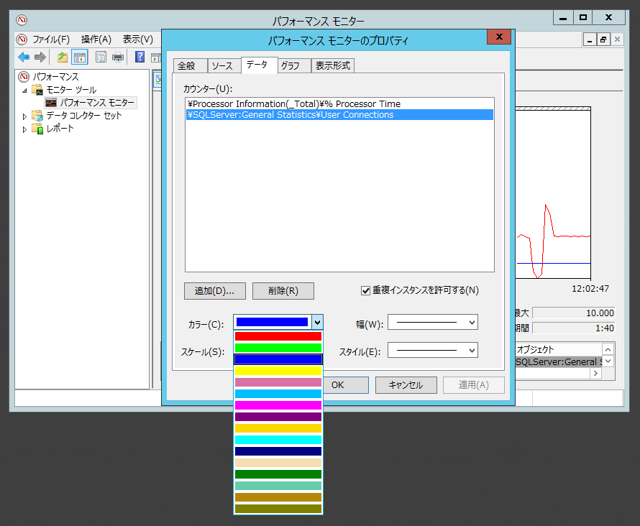The height and width of the screenshot is (526, 640).
Task: Choose the sky blue color swatch
Action: [x=278, y=394]
